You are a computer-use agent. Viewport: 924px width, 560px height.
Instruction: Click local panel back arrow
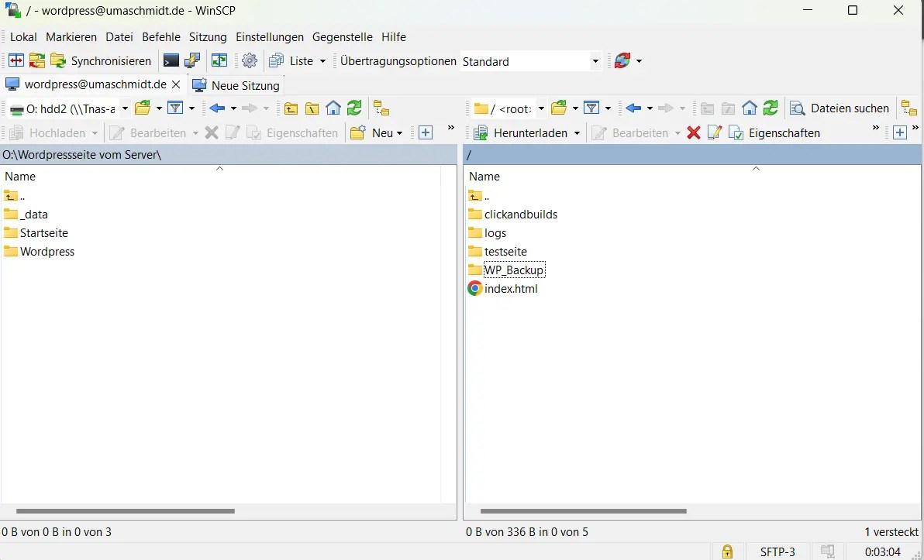(218, 108)
